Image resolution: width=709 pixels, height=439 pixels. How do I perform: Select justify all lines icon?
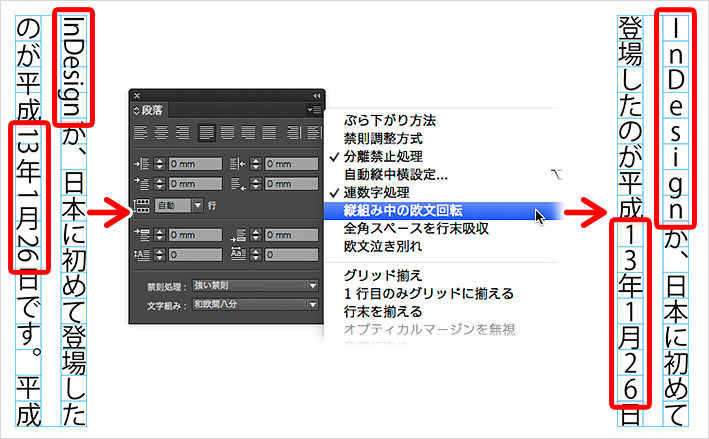269,133
